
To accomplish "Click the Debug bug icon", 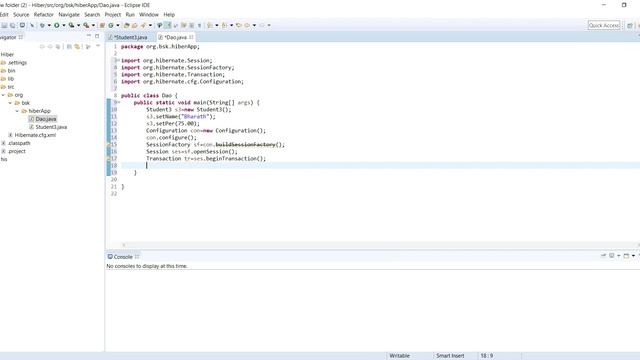I will click(42, 25).
